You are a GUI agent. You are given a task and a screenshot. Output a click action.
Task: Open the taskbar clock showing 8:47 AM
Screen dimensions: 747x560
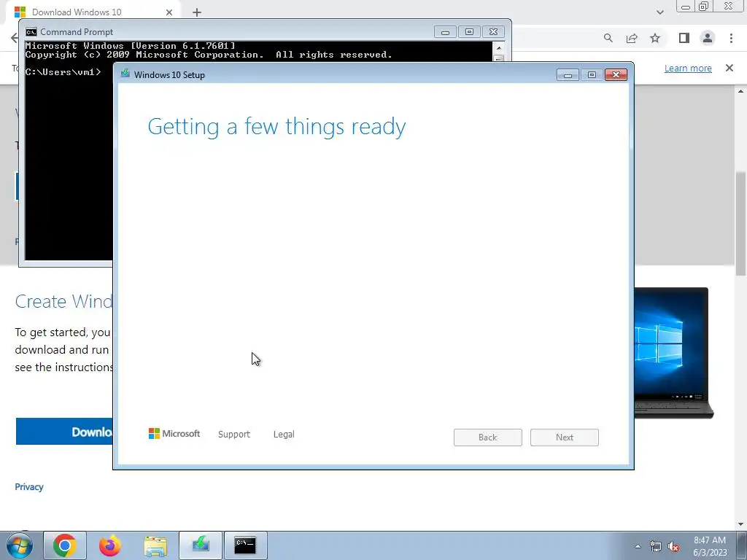[709, 546]
